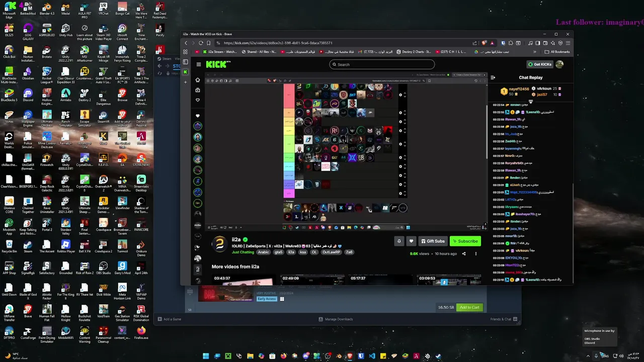Select the OutLawRP tag
The image size is (644, 362).
[x=331, y=252]
